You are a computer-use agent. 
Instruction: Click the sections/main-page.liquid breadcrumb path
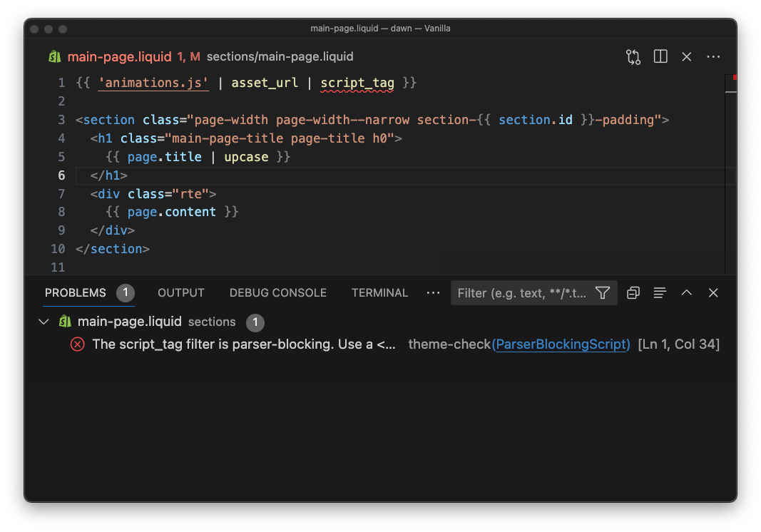point(280,57)
